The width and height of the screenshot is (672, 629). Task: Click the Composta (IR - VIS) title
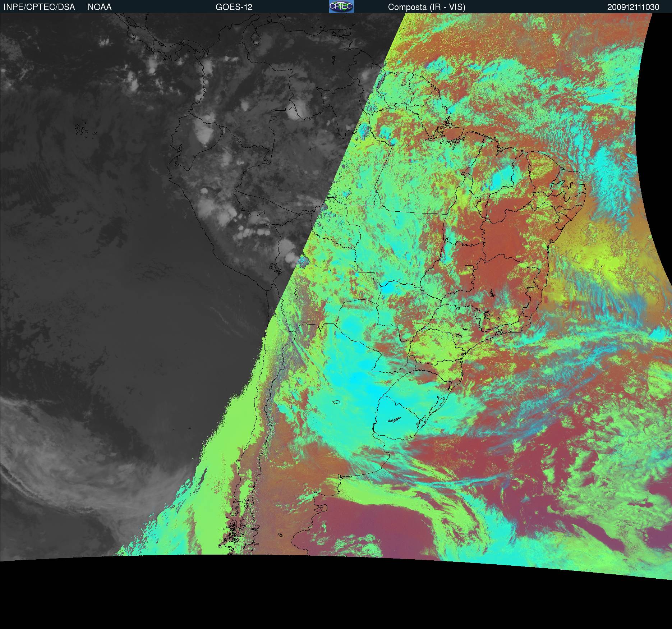click(x=427, y=7)
